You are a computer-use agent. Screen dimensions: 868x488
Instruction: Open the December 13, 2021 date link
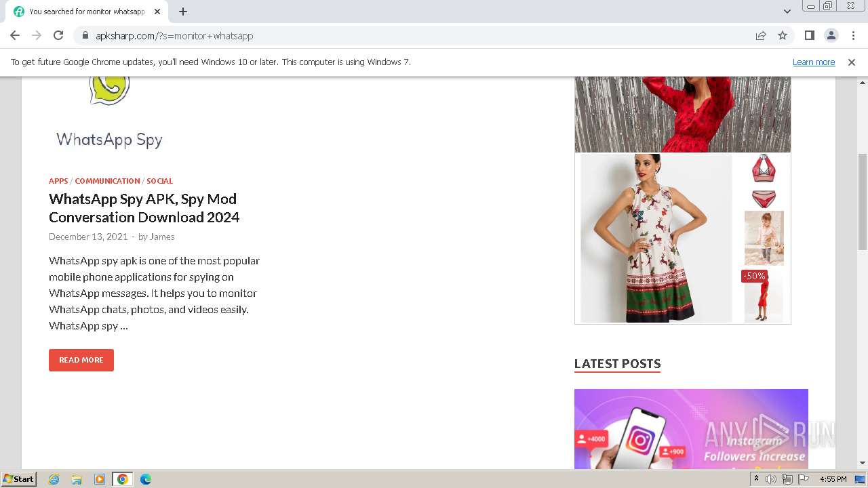[x=88, y=237]
